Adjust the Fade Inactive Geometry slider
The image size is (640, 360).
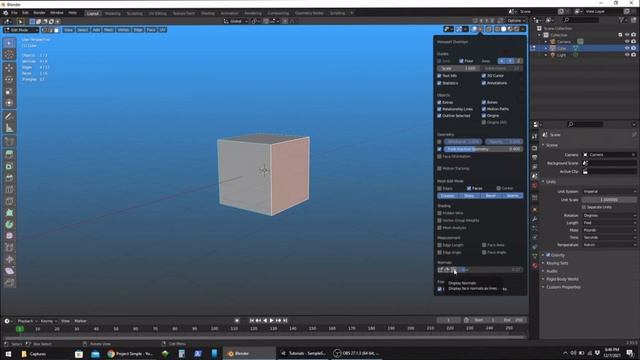(483, 149)
